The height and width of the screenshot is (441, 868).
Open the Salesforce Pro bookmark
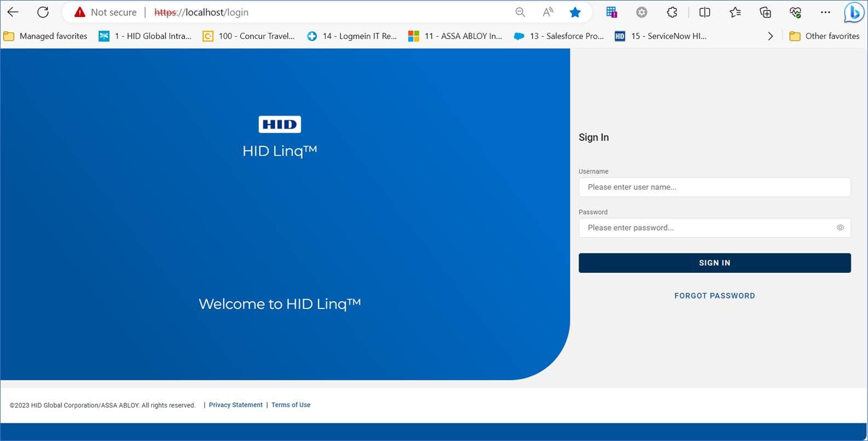pyautogui.click(x=559, y=36)
